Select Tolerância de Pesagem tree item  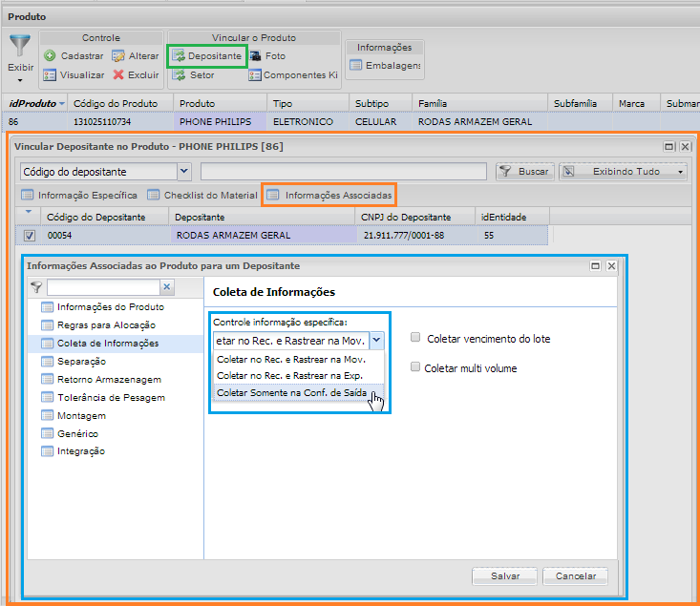103,397
